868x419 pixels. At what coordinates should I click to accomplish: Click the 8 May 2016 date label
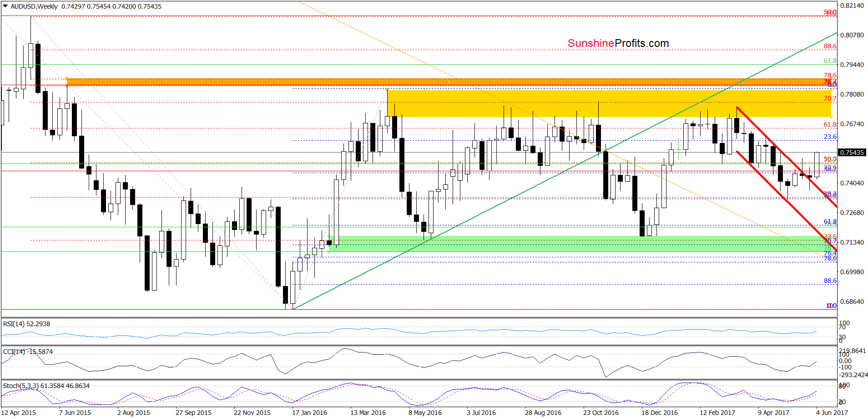point(425,413)
